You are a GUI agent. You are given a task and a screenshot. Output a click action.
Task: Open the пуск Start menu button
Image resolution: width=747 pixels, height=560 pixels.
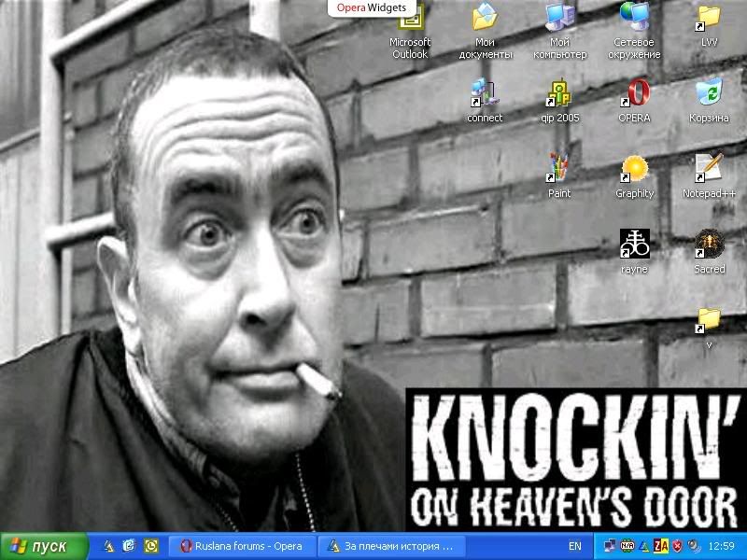44,546
